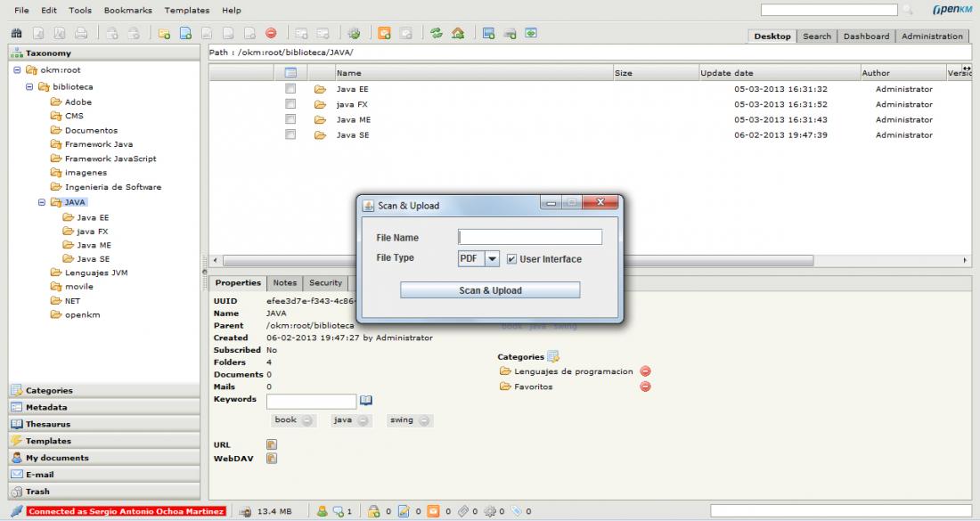Check the box for Java EE row
The height and width of the screenshot is (521, 980).
290,90
